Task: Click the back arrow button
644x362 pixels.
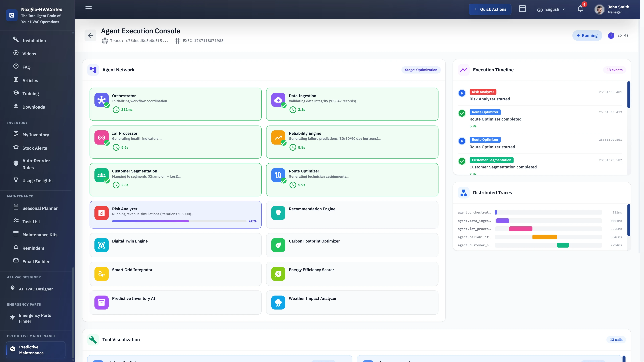Action: (90, 36)
